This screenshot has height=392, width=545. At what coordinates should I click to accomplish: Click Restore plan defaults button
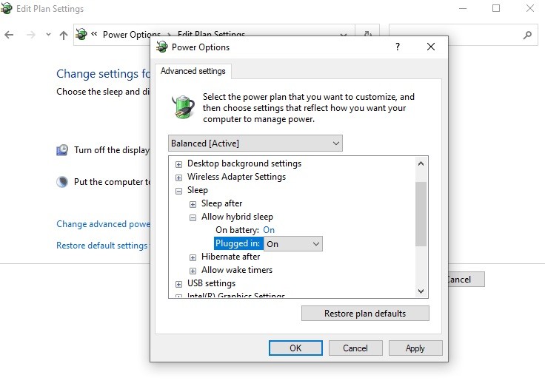pos(365,314)
